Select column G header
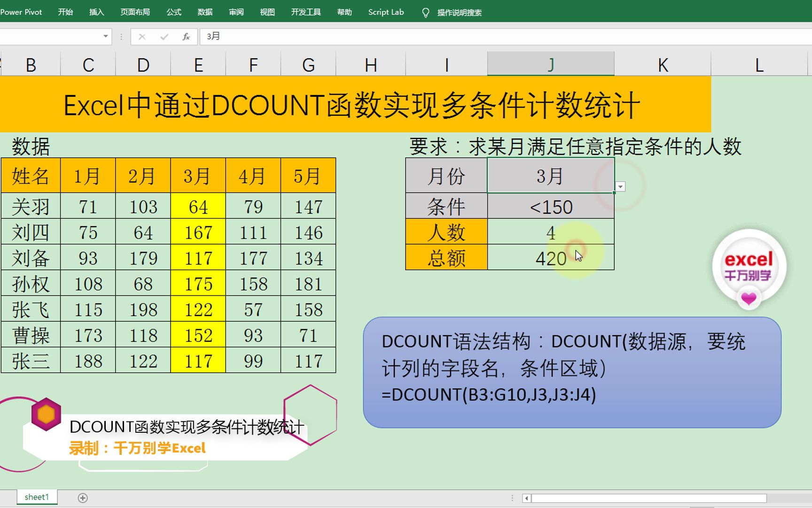 tap(308, 64)
